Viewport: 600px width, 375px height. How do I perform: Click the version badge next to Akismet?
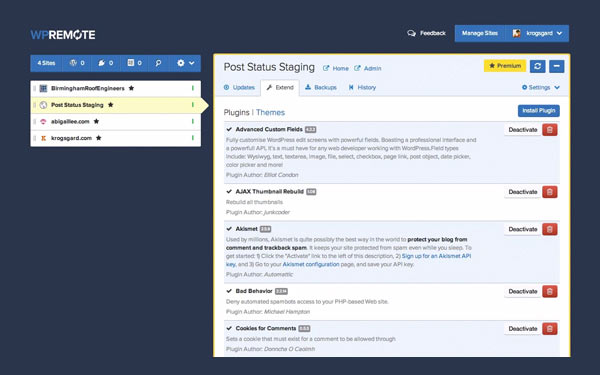click(265, 229)
